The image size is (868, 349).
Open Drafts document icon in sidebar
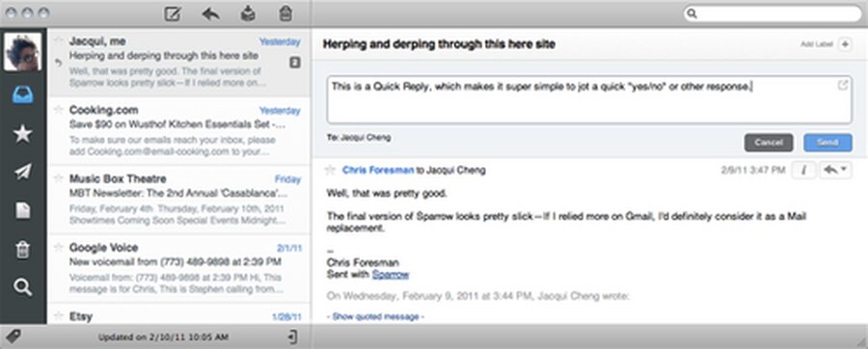coord(23,211)
